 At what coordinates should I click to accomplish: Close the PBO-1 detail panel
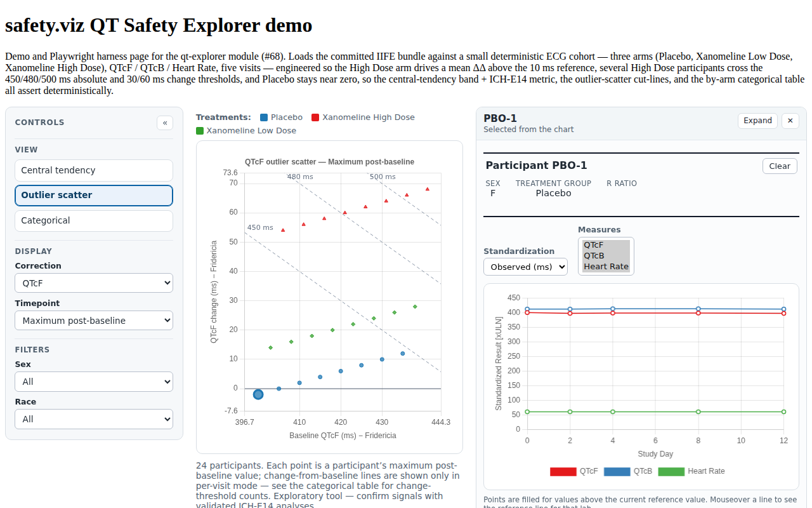(x=790, y=121)
